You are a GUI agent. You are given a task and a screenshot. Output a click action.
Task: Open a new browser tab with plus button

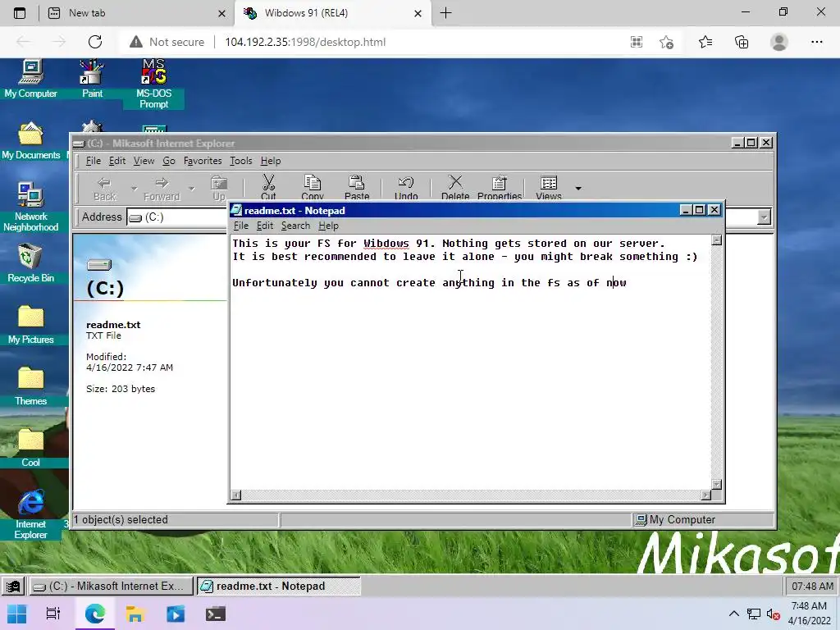pyautogui.click(x=445, y=13)
